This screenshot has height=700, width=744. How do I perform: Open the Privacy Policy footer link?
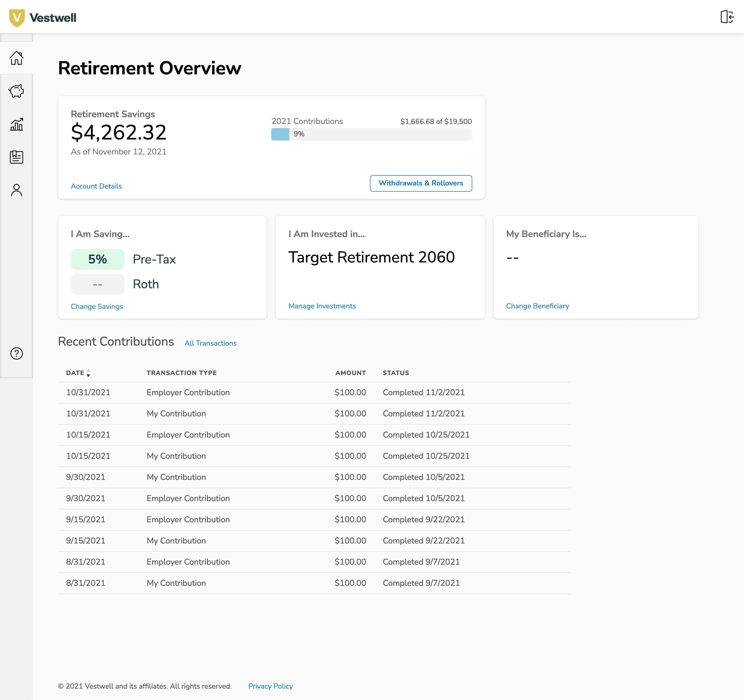click(270, 686)
